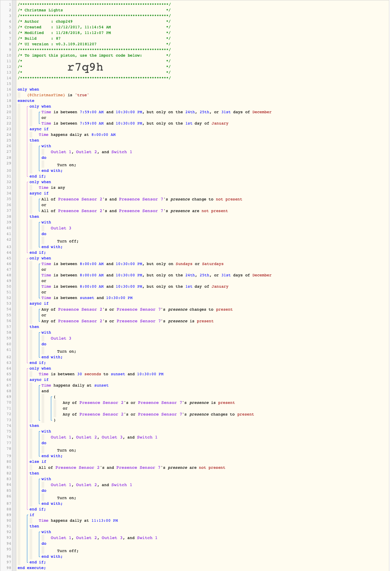Click the 'async if' keyword on line 23
392x571 pixels.
pos(39,129)
